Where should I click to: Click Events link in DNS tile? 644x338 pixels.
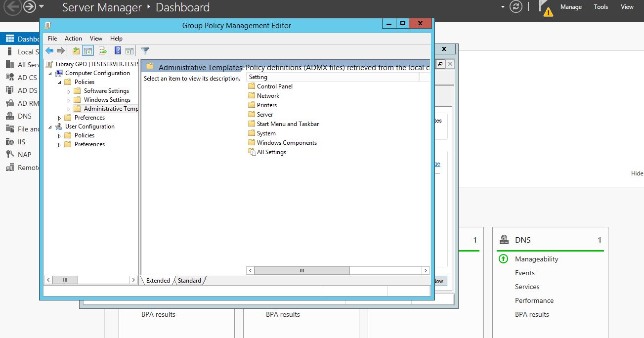pos(524,273)
